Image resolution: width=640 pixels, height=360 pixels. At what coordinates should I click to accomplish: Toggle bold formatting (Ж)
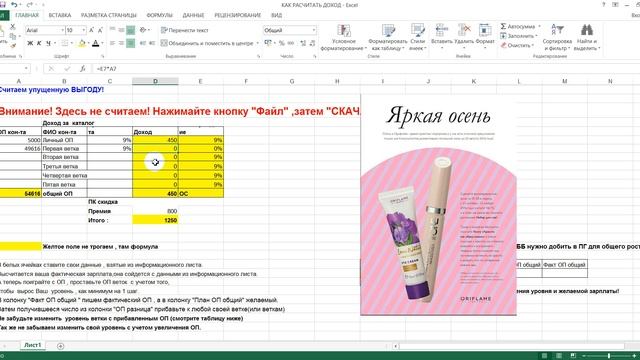pyautogui.click(x=30, y=43)
